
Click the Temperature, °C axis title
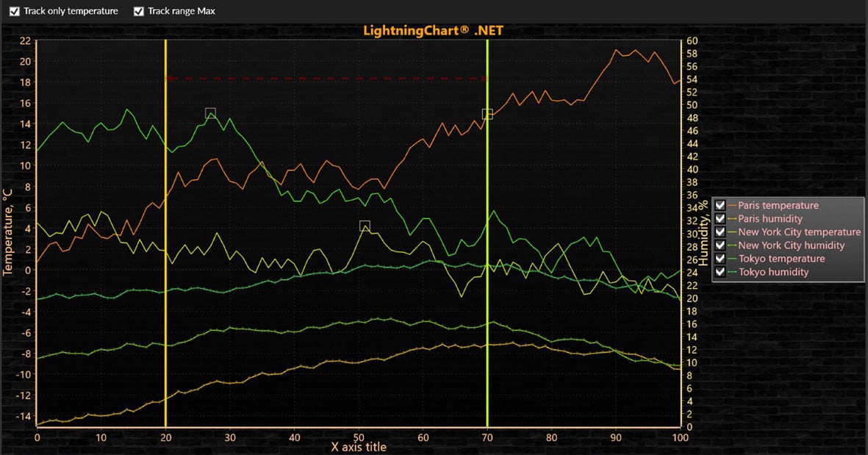tap(8, 232)
